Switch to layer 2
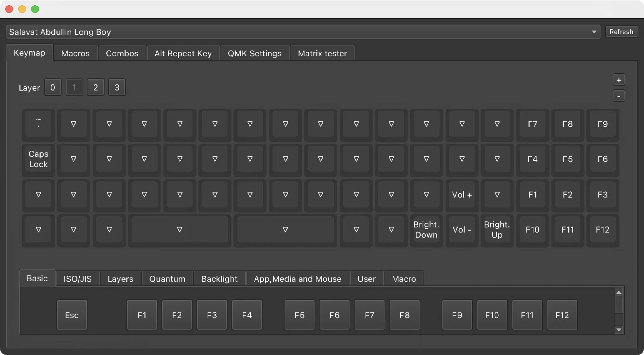 (96, 88)
